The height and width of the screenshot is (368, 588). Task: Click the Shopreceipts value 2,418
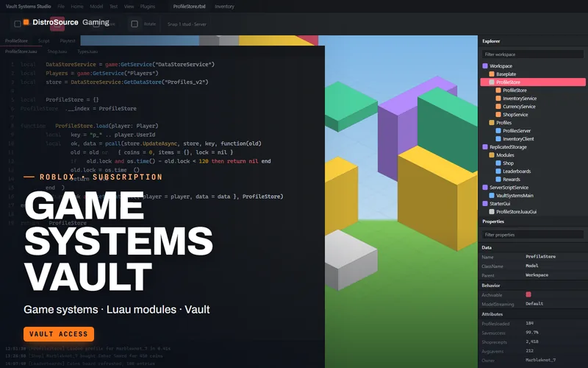pyautogui.click(x=531, y=342)
